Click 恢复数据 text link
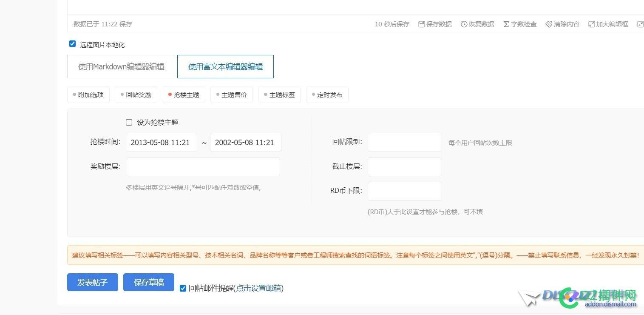The height and width of the screenshot is (315, 644). click(x=481, y=24)
